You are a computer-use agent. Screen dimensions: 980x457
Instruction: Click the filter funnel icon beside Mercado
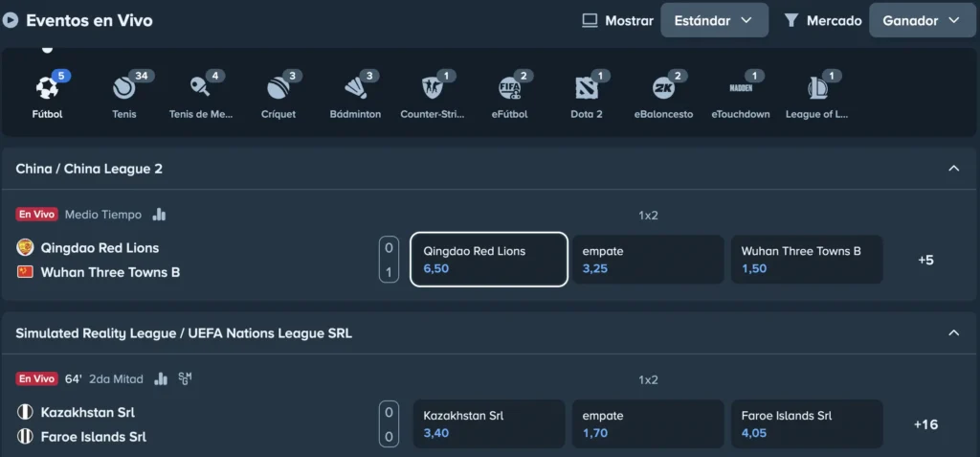791,21
